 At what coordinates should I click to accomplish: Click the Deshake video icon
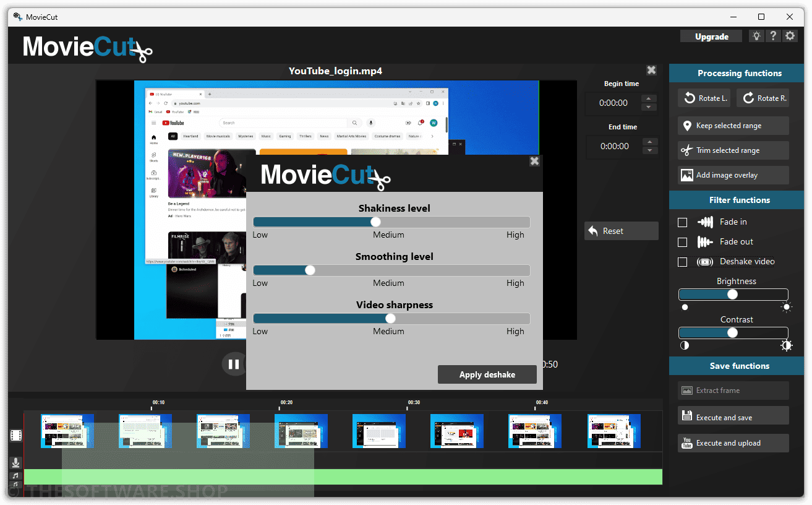(x=705, y=262)
